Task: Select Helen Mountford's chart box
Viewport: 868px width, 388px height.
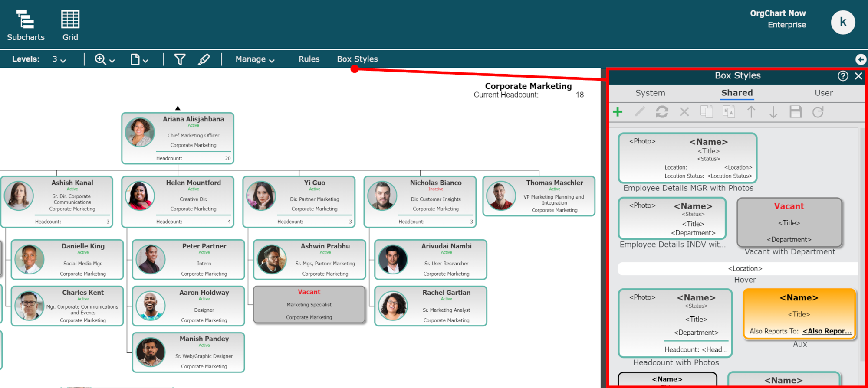Action: point(178,202)
